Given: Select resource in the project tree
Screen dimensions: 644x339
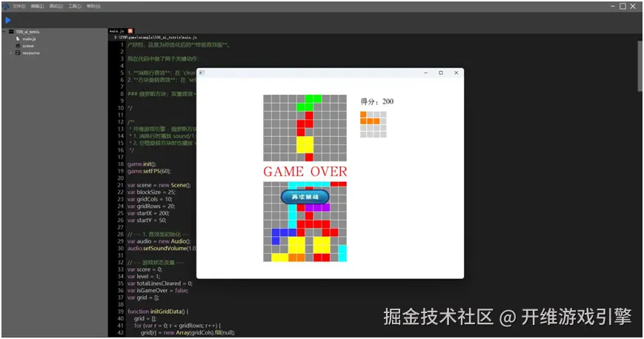Looking at the screenshot, I should point(31,53).
